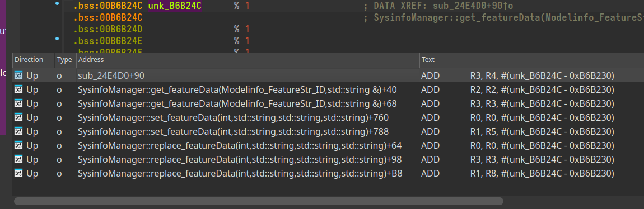Click xref icon for set_featureData+760 row
The height and width of the screenshot is (209, 644).
coord(18,117)
